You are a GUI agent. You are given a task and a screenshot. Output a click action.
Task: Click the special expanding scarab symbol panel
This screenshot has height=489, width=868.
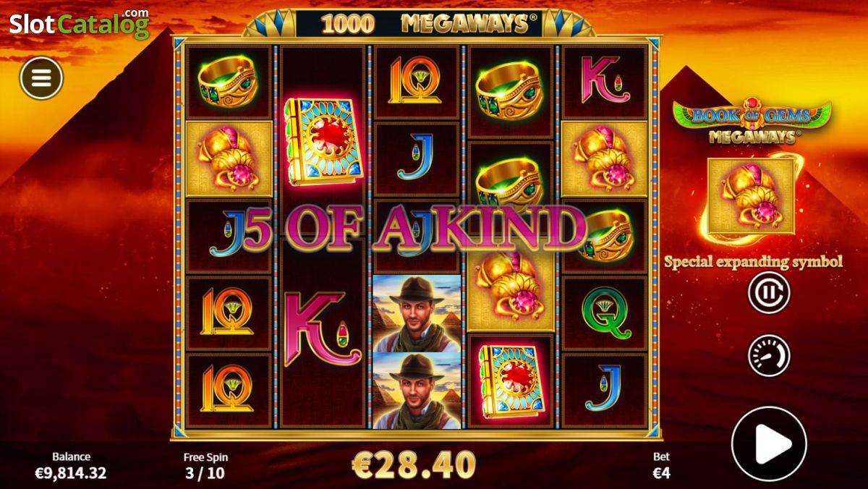[751, 195]
